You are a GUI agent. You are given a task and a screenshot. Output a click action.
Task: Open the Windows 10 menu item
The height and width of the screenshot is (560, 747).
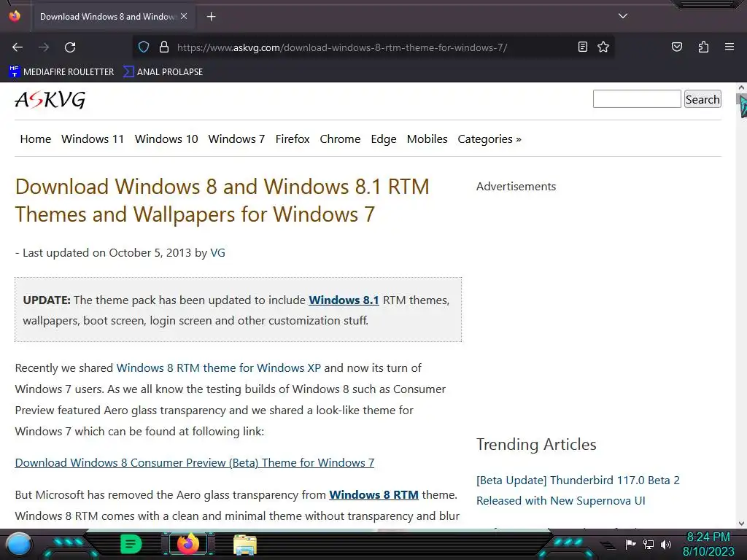166,139
